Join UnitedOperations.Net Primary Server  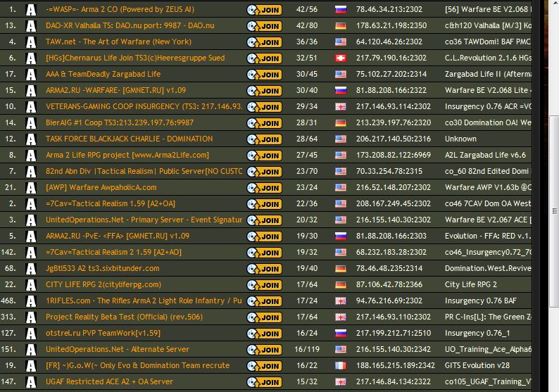tap(264, 220)
